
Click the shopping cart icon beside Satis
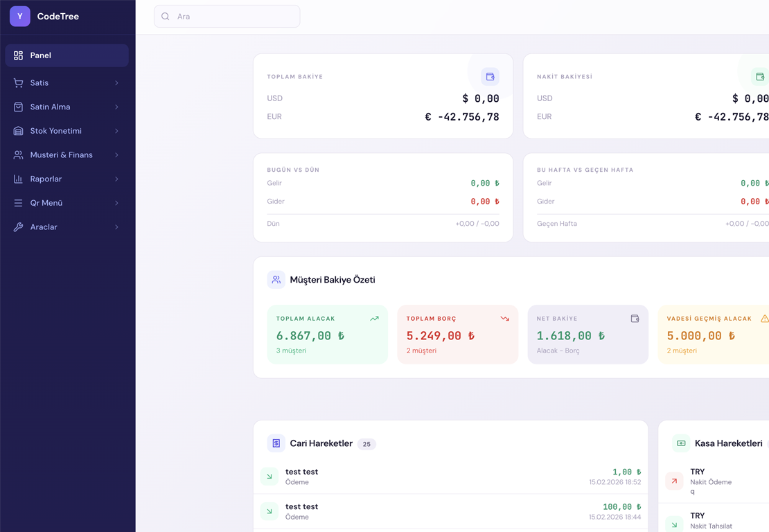pos(18,83)
